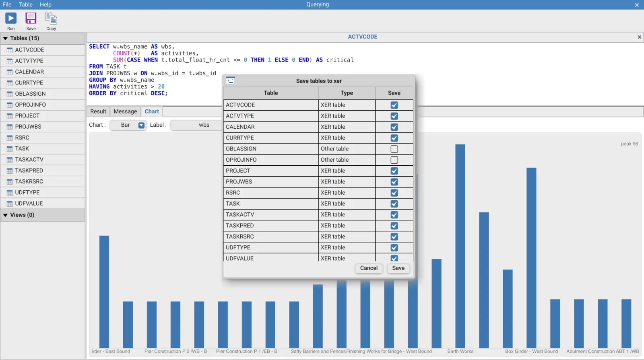Image resolution: width=644 pixels, height=360 pixels.
Task: Switch to the Result tab
Action: (x=98, y=111)
